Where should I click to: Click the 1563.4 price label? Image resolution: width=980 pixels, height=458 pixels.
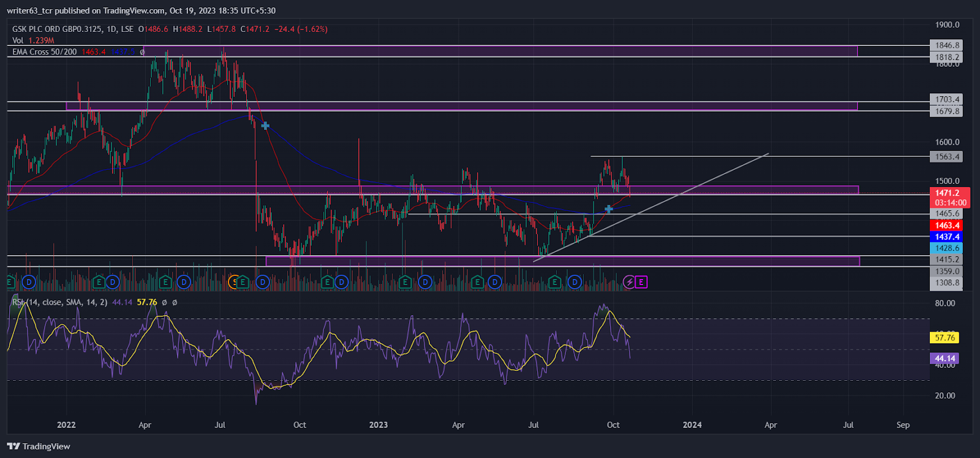point(947,157)
